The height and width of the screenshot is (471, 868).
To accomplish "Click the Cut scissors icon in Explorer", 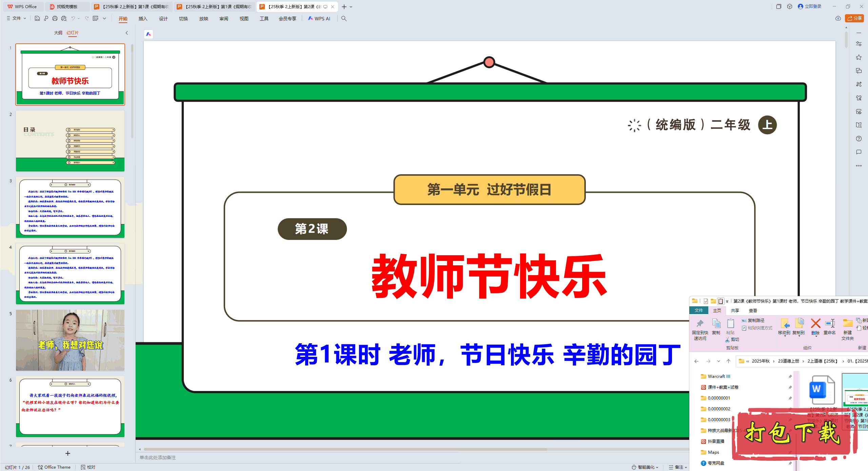I will coord(728,340).
